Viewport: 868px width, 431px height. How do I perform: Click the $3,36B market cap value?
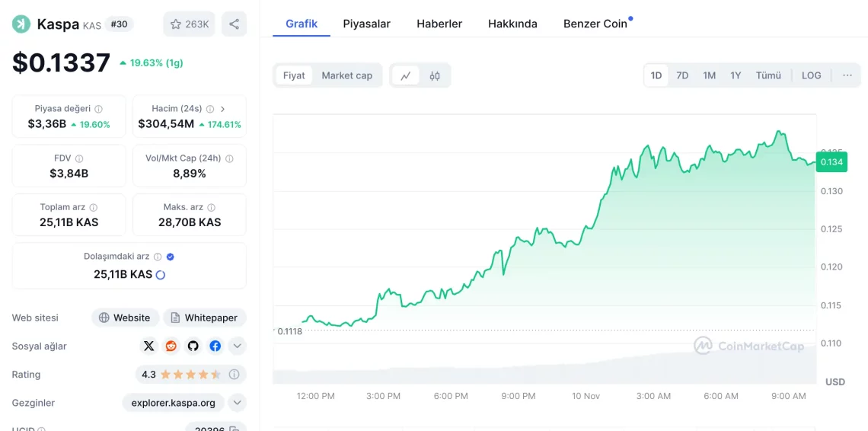pyautogui.click(x=47, y=124)
